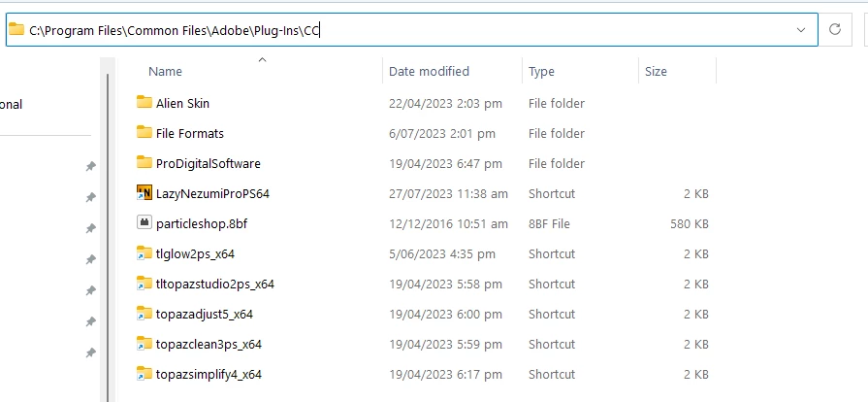Sort files by Size column

(x=656, y=72)
